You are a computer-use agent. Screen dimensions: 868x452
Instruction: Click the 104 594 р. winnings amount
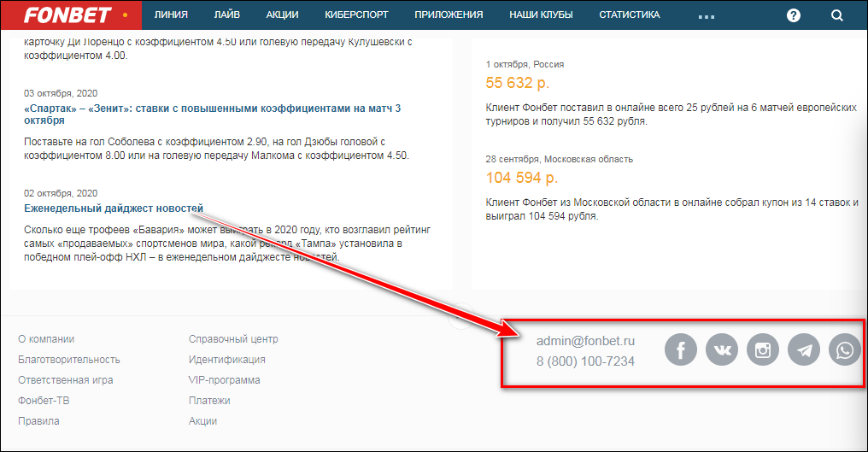(x=521, y=177)
